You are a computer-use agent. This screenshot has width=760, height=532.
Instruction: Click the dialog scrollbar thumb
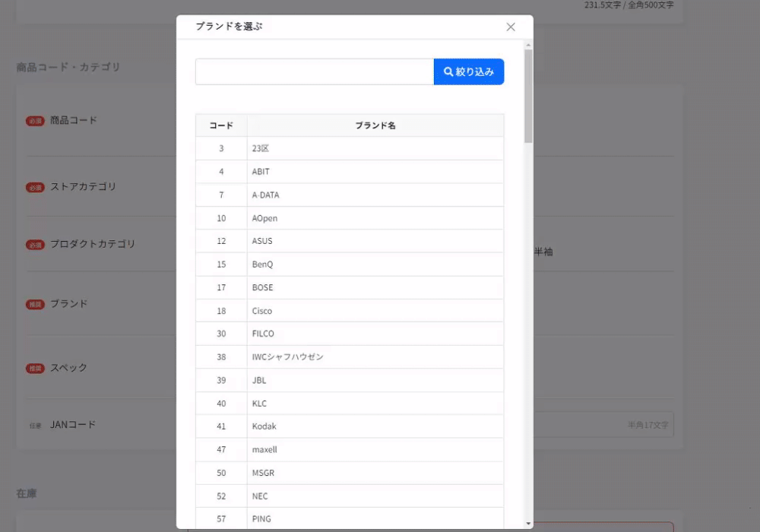[528, 96]
